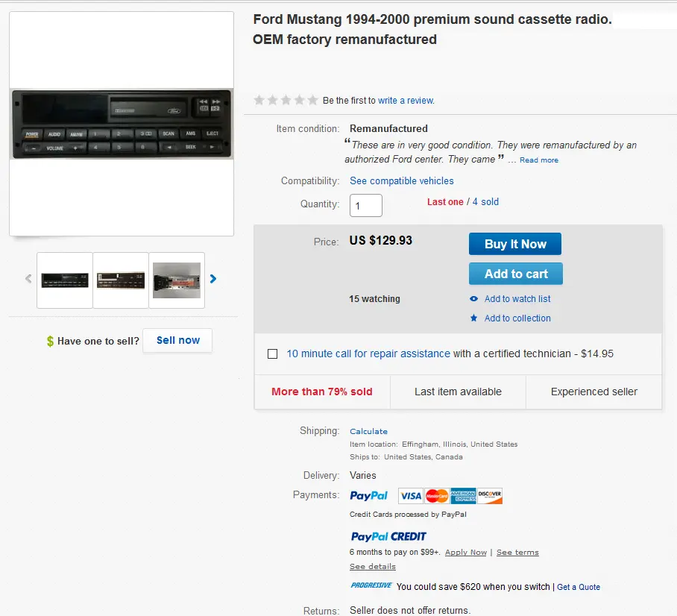
Task: Click the green dollar sign icon
Action: coord(50,342)
